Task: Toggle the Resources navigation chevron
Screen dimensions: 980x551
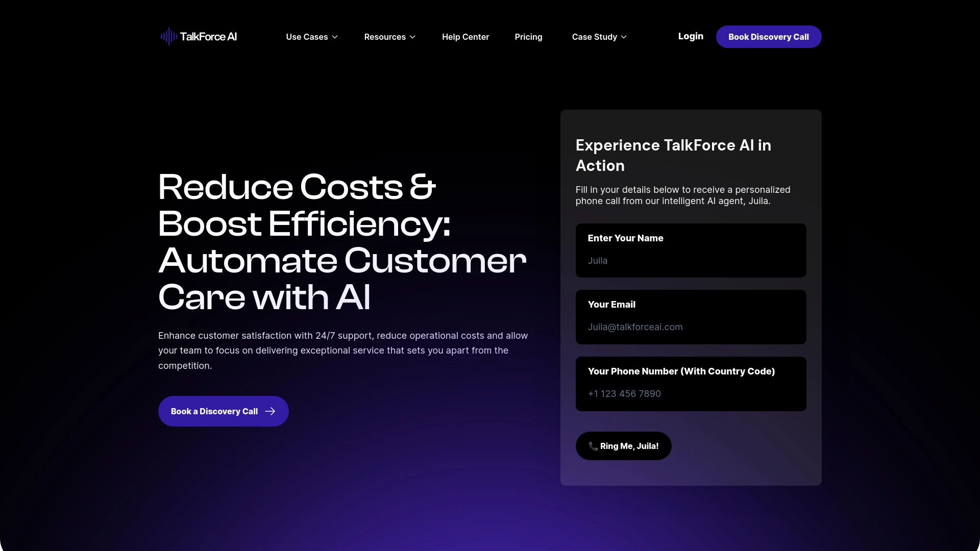Action: pos(412,37)
